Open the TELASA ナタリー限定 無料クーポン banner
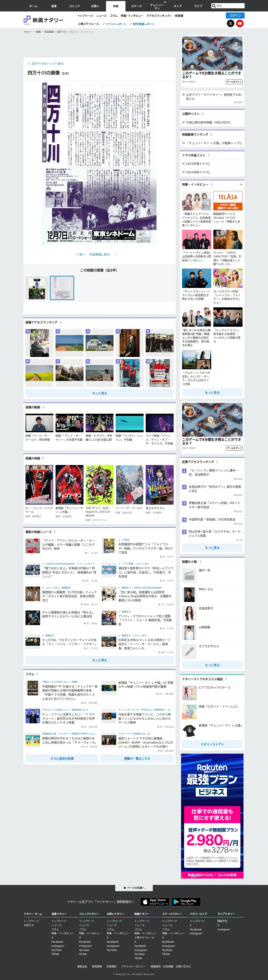 [228, 201]
